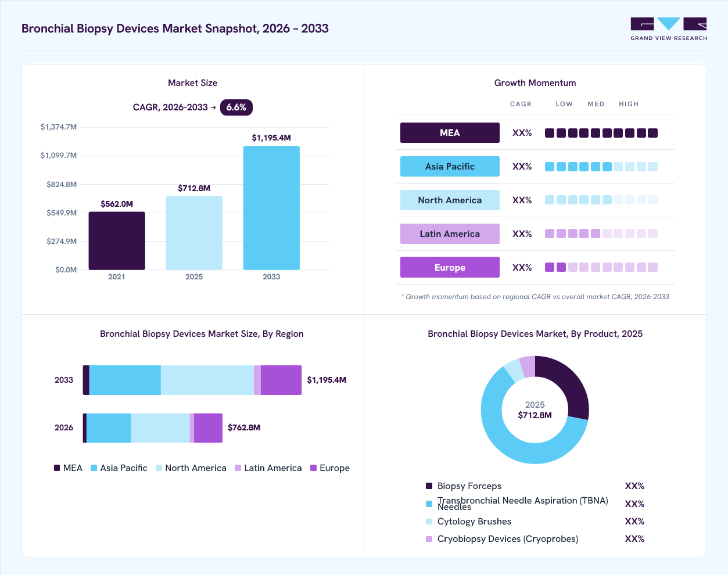The height and width of the screenshot is (575, 728).
Task: Click the MEA region label
Action: [x=450, y=133]
